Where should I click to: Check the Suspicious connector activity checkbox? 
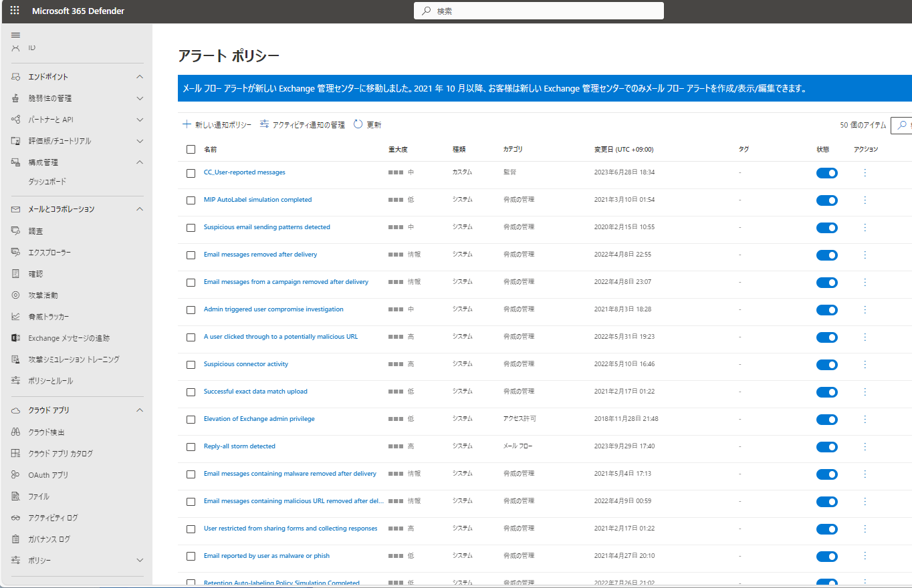click(x=191, y=365)
